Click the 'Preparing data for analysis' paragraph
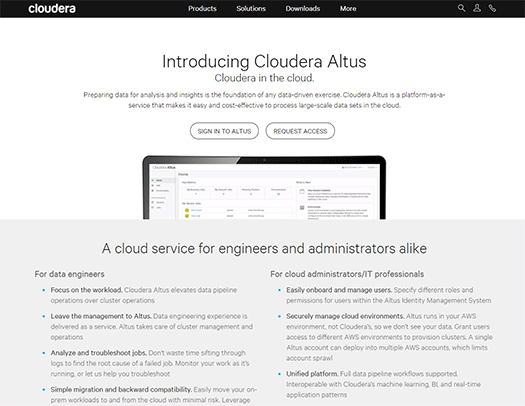This screenshot has height=406, width=525. click(x=264, y=100)
